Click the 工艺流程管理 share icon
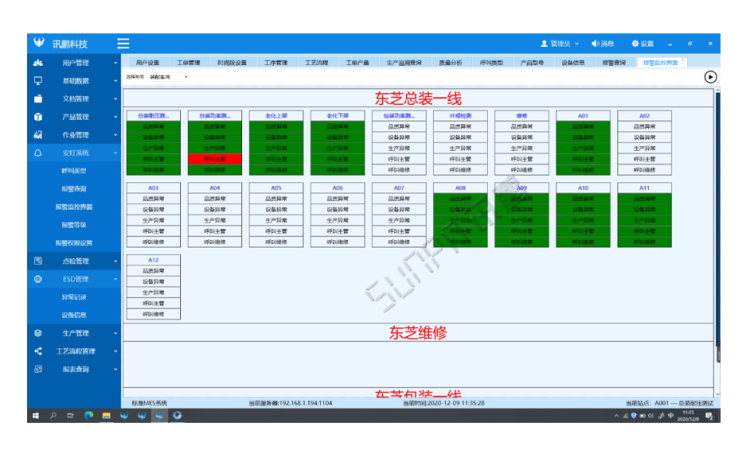 pyautogui.click(x=38, y=351)
